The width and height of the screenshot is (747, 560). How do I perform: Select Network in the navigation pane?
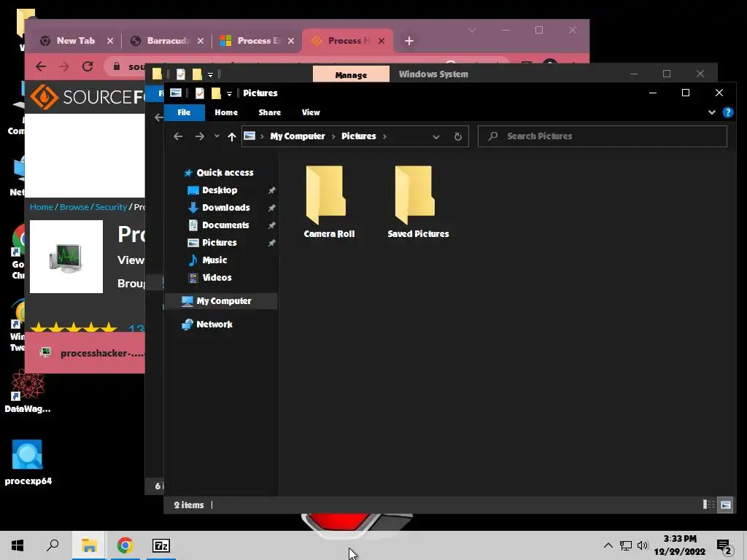tap(214, 324)
